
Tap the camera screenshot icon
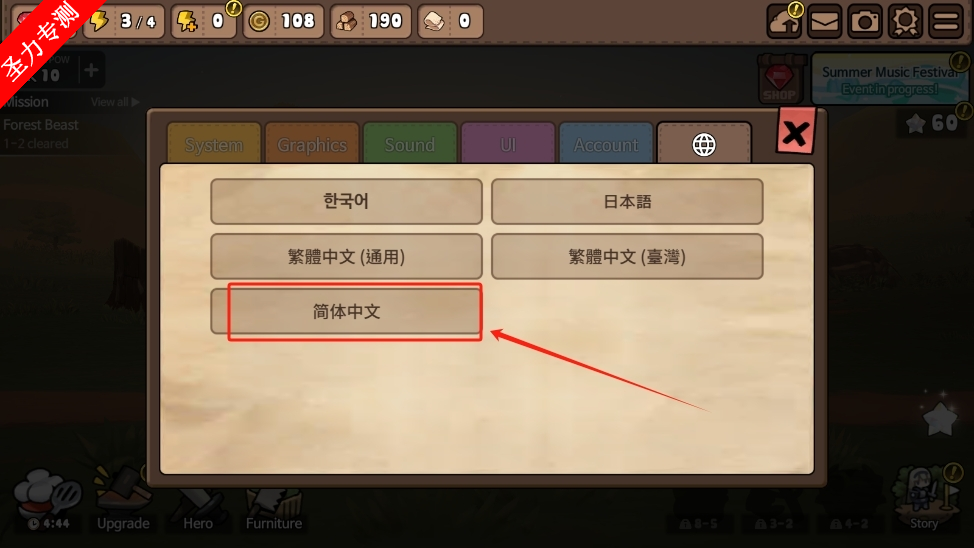coord(865,22)
